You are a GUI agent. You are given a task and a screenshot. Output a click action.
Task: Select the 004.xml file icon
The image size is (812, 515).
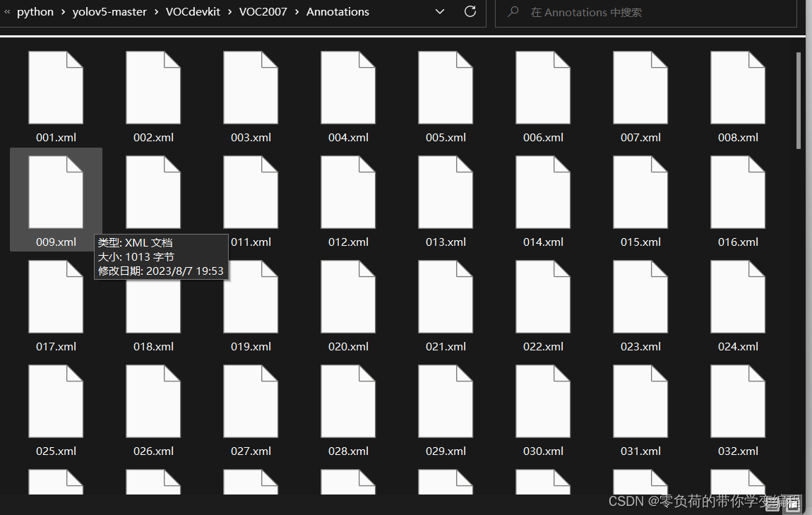(x=348, y=88)
